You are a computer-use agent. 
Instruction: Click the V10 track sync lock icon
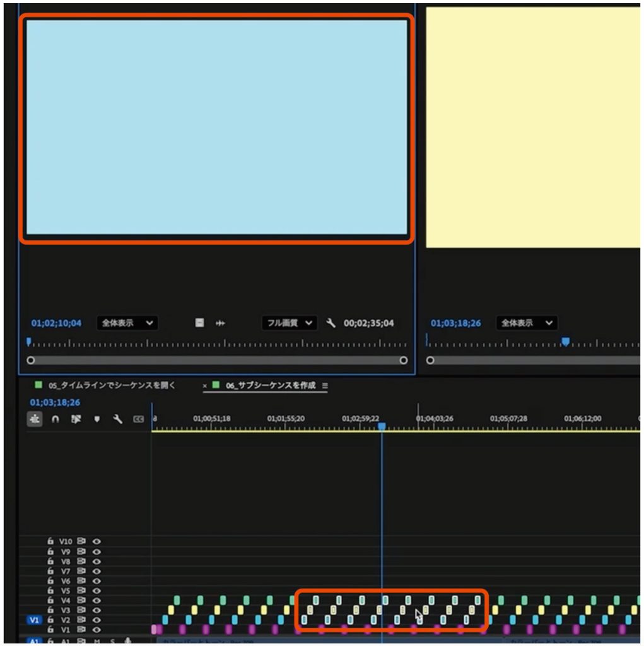click(x=81, y=541)
